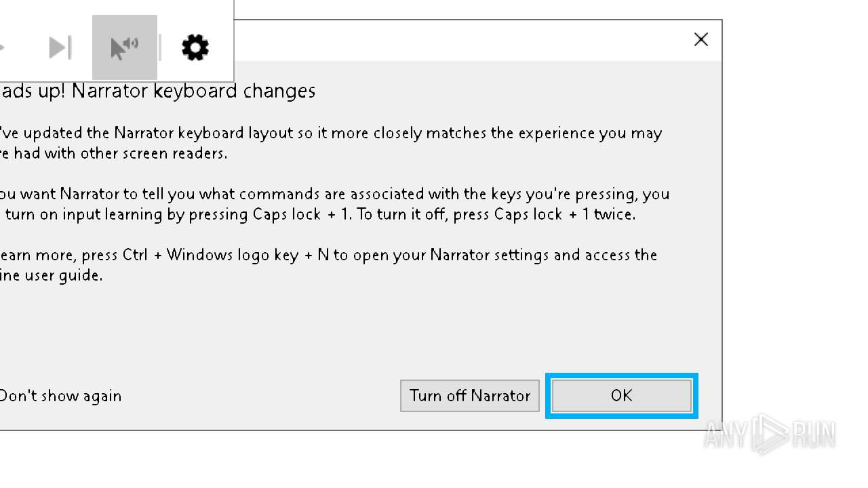Confirm the dialog with OK
This screenshot has width=868, height=488.
pyautogui.click(x=621, y=396)
